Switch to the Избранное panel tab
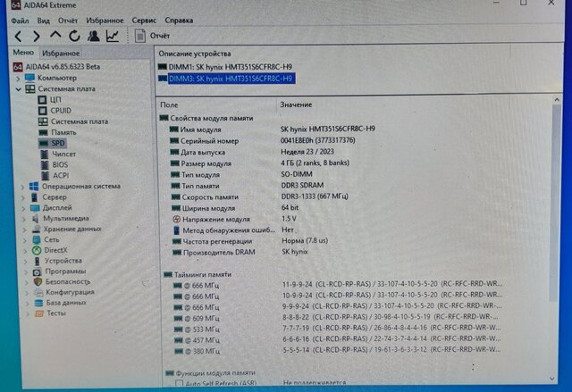The width and height of the screenshot is (572, 392). point(61,54)
